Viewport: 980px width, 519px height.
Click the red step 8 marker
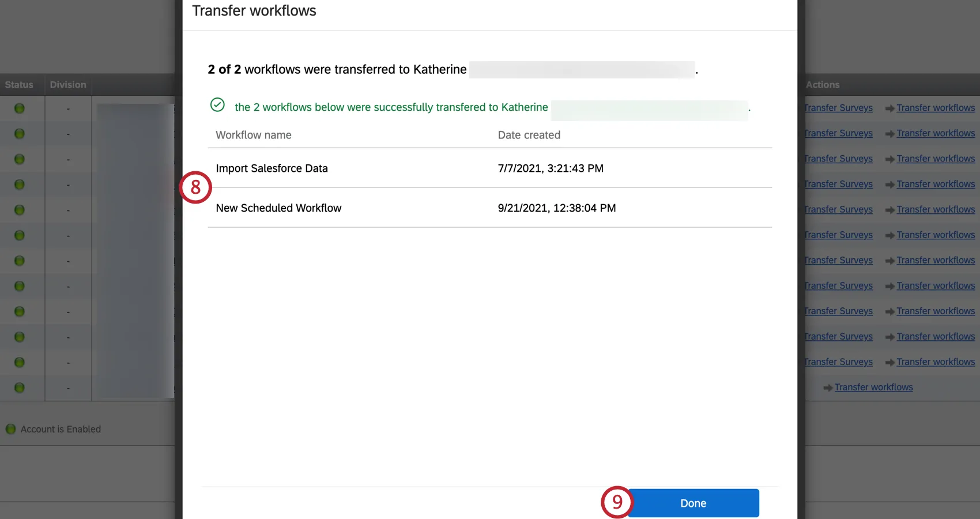[195, 187]
